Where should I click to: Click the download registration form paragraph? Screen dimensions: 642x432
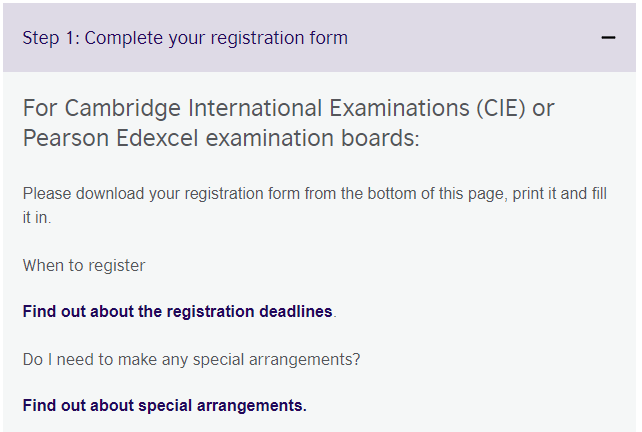315,206
